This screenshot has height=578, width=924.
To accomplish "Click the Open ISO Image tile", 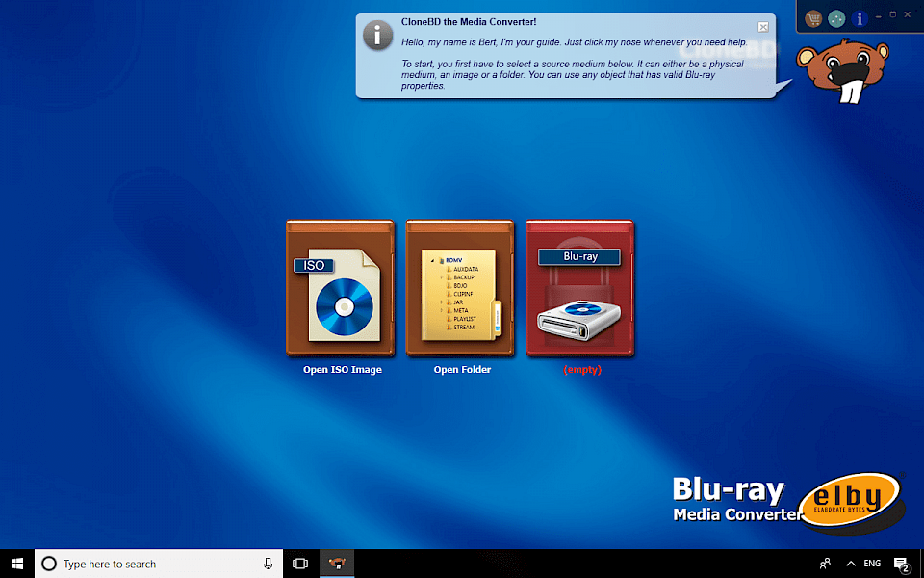I will (x=341, y=288).
